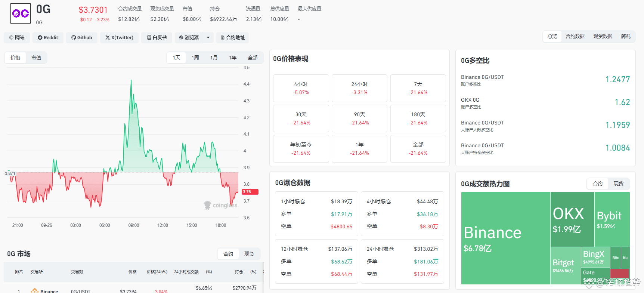Switch market table to 现货
The width and height of the screenshot is (644, 293).
coord(249,254)
